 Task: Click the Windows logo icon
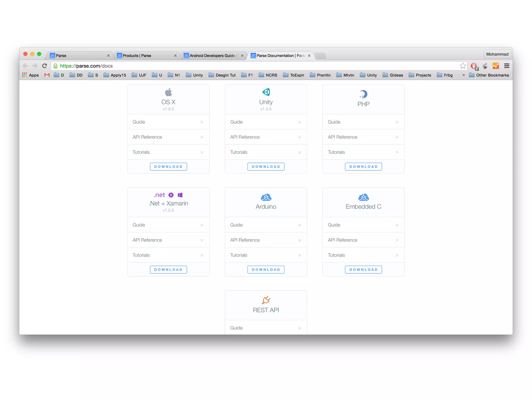click(180, 195)
